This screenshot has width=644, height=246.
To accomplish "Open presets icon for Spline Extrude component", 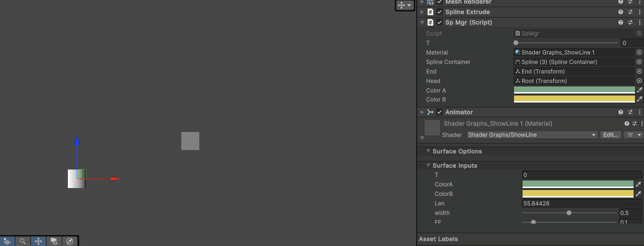I will tap(630, 12).
